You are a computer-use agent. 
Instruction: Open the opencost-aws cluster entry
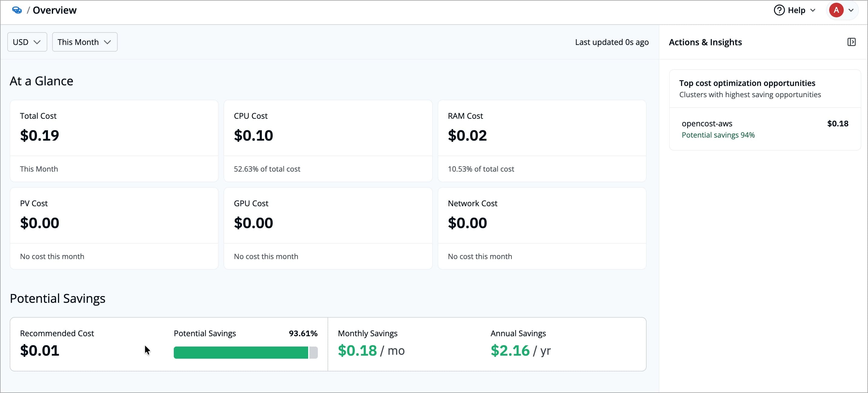tap(707, 124)
